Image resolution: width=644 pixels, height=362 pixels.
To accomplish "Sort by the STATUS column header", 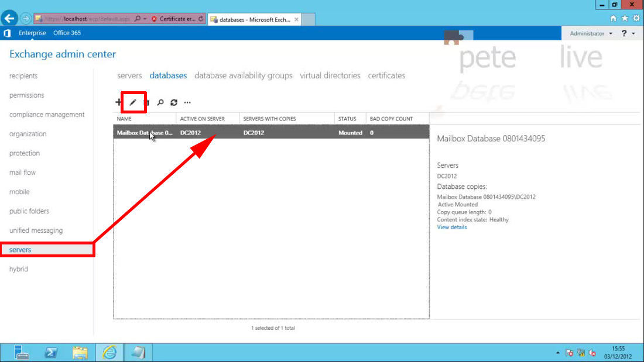I will [x=350, y=119].
